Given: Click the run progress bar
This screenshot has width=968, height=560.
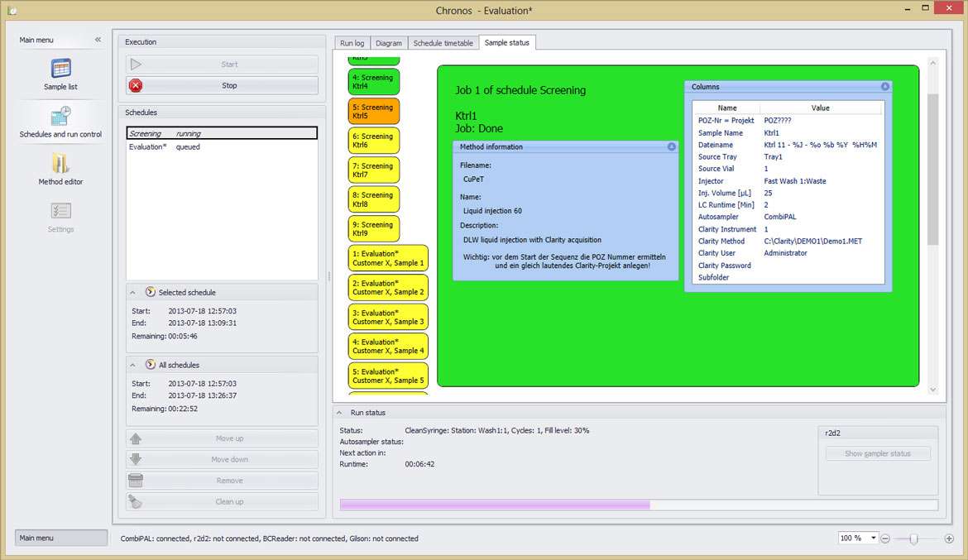Looking at the screenshot, I should point(639,505).
